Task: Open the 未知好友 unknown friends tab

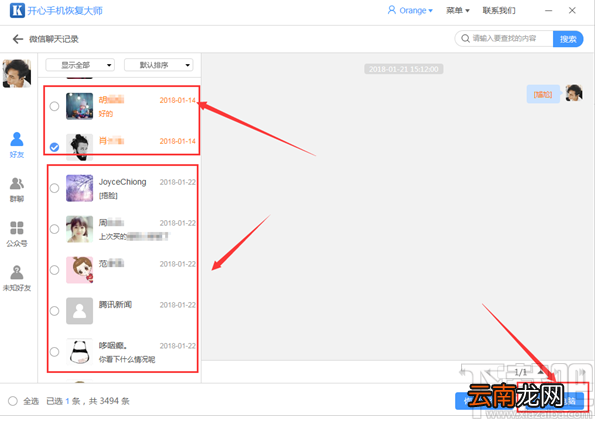Action: [x=16, y=278]
